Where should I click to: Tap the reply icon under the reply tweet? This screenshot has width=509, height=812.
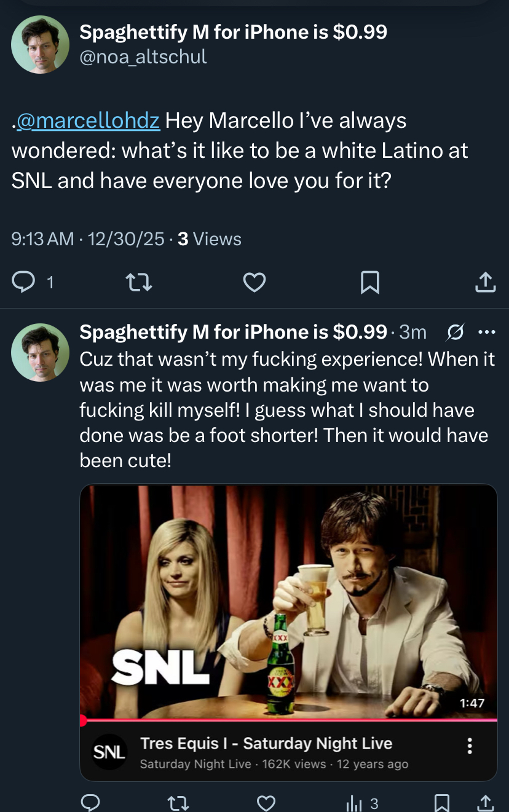(91, 802)
